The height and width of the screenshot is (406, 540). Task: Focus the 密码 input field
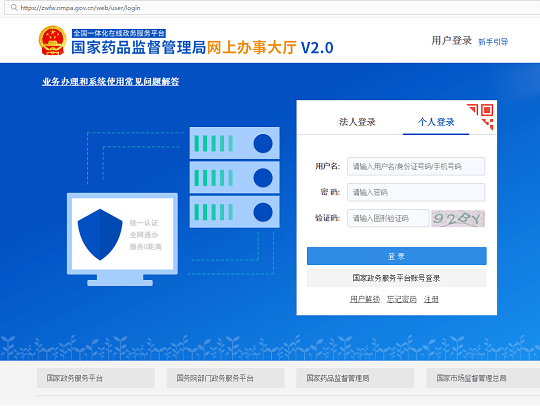[x=416, y=192]
